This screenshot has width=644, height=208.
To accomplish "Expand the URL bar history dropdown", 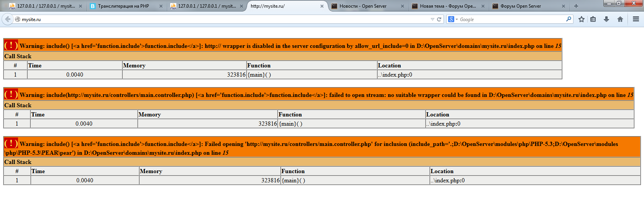I will pos(432,19).
